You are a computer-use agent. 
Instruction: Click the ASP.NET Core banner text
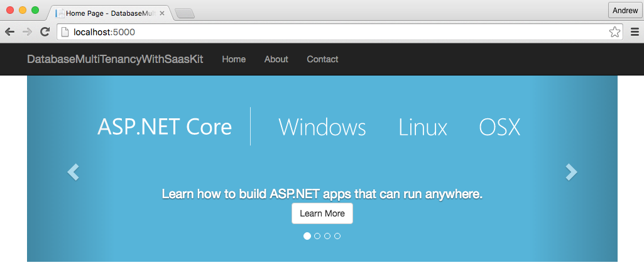165,127
